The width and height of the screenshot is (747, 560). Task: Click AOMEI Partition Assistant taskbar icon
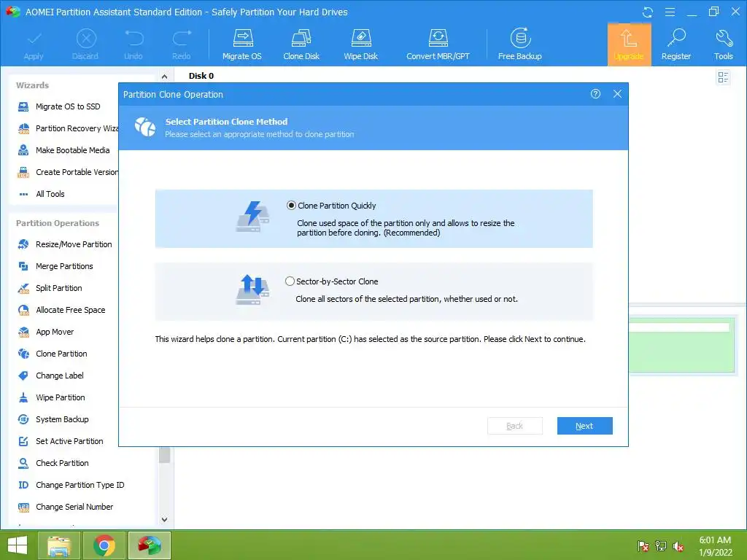click(150, 545)
